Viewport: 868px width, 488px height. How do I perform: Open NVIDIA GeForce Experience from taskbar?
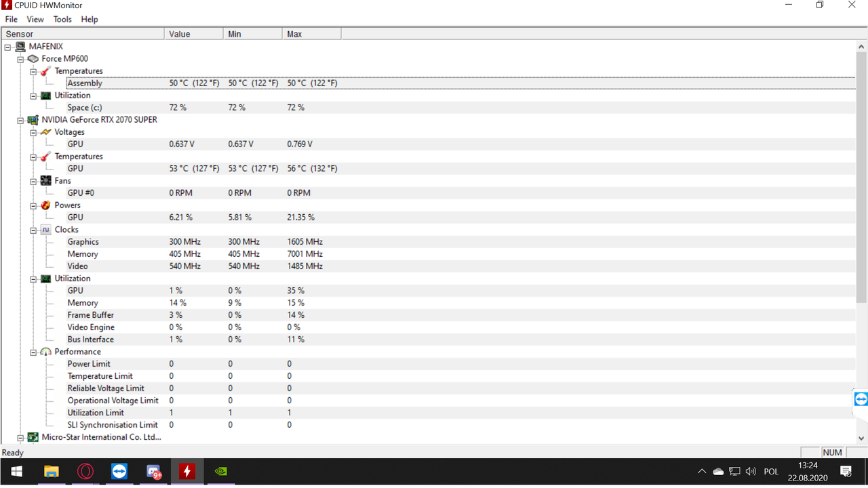(x=220, y=471)
